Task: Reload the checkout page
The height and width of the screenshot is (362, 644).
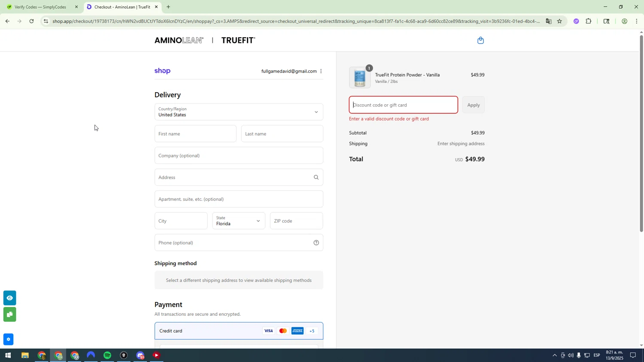Action: [31, 21]
